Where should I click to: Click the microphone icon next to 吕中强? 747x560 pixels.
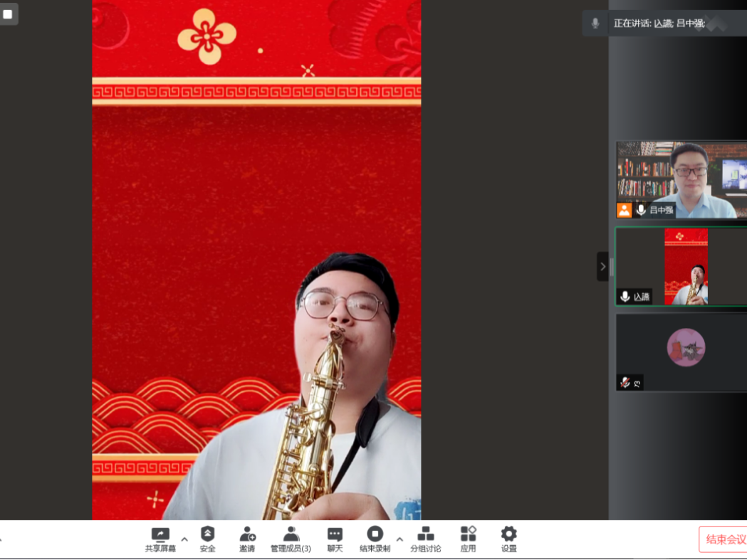tap(641, 210)
